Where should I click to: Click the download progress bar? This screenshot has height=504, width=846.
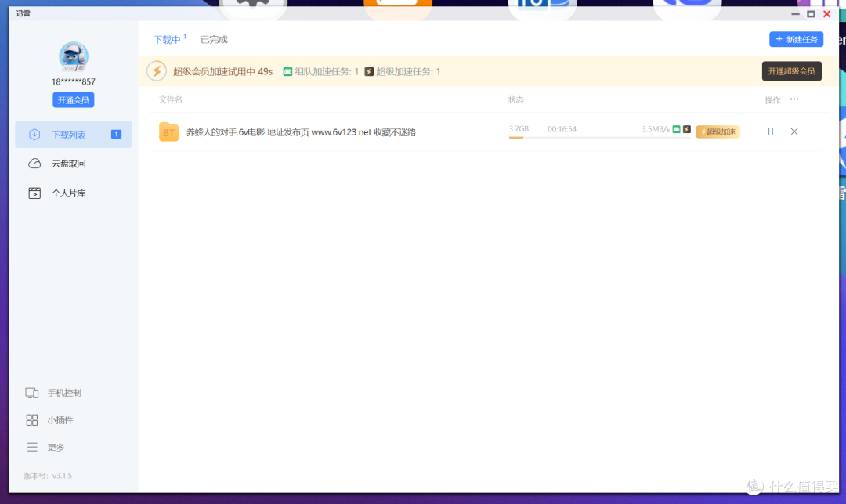(599, 138)
